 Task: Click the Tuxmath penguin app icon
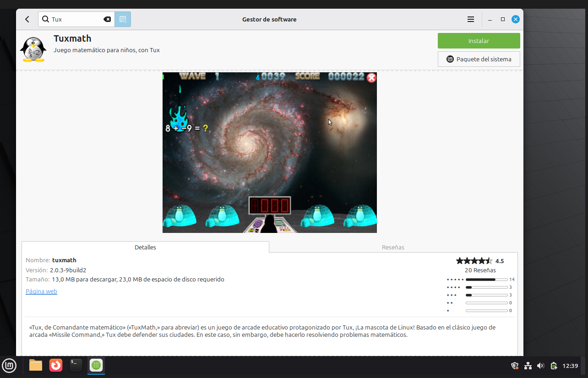tap(33, 49)
